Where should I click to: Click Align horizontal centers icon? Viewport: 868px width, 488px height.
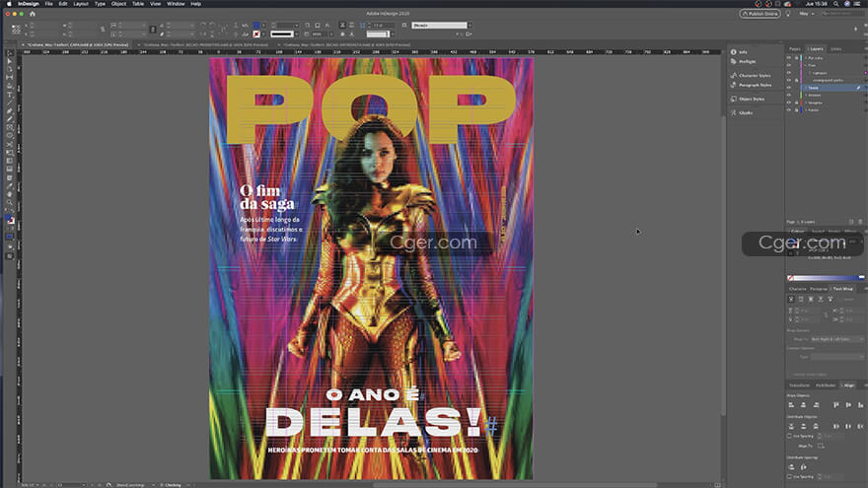(x=803, y=405)
